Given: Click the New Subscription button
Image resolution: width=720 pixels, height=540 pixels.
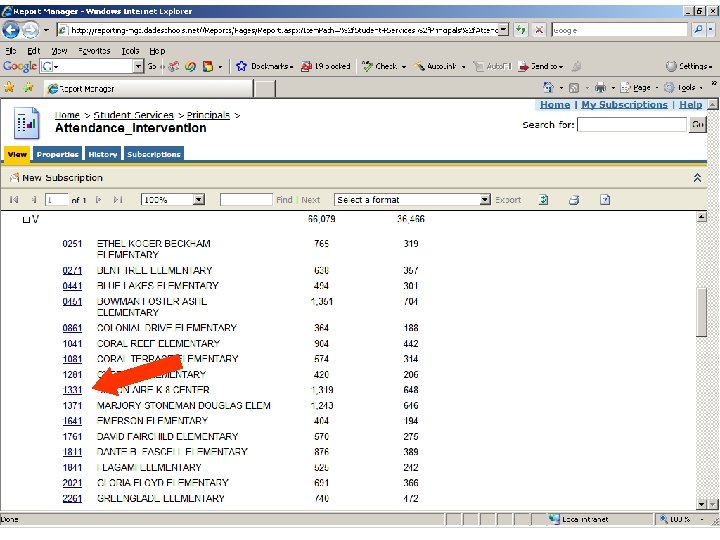Looking at the screenshot, I should (x=56, y=178).
